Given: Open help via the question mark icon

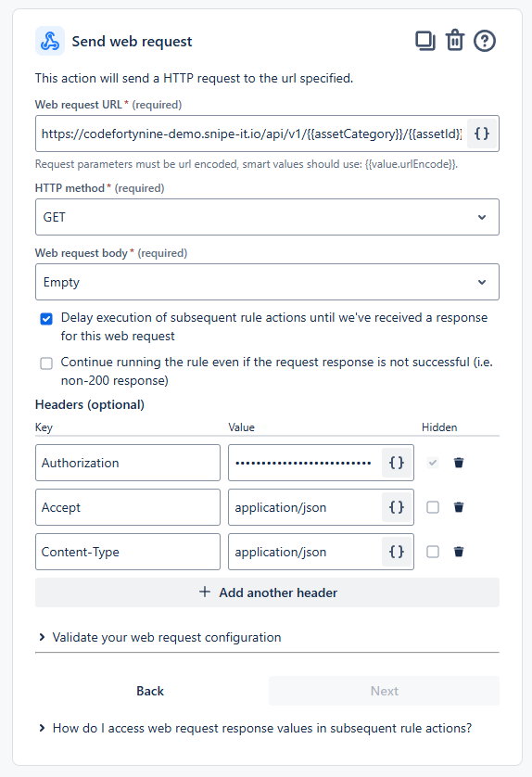Looking at the screenshot, I should 485,41.
